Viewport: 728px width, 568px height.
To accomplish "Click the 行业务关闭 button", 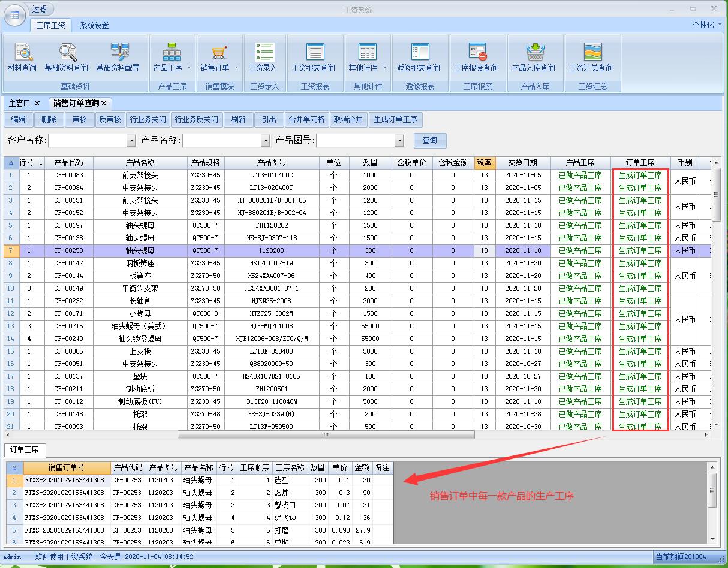I will (148, 119).
